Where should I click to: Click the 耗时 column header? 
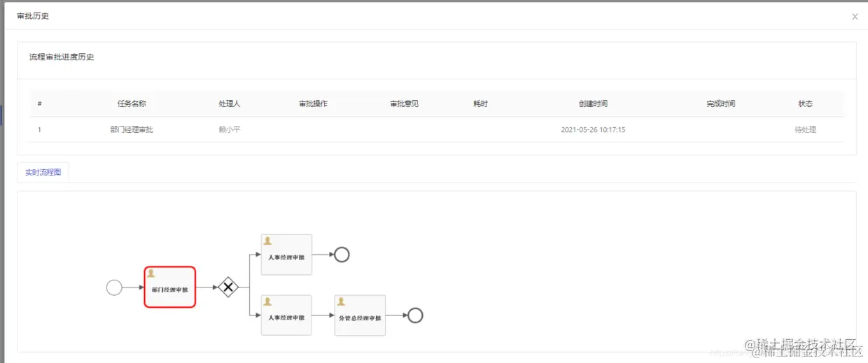click(480, 104)
